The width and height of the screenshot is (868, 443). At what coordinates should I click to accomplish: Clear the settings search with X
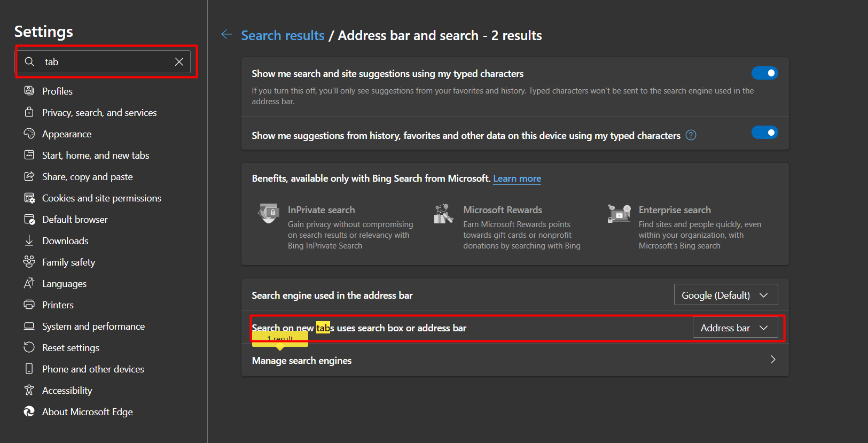click(179, 61)
